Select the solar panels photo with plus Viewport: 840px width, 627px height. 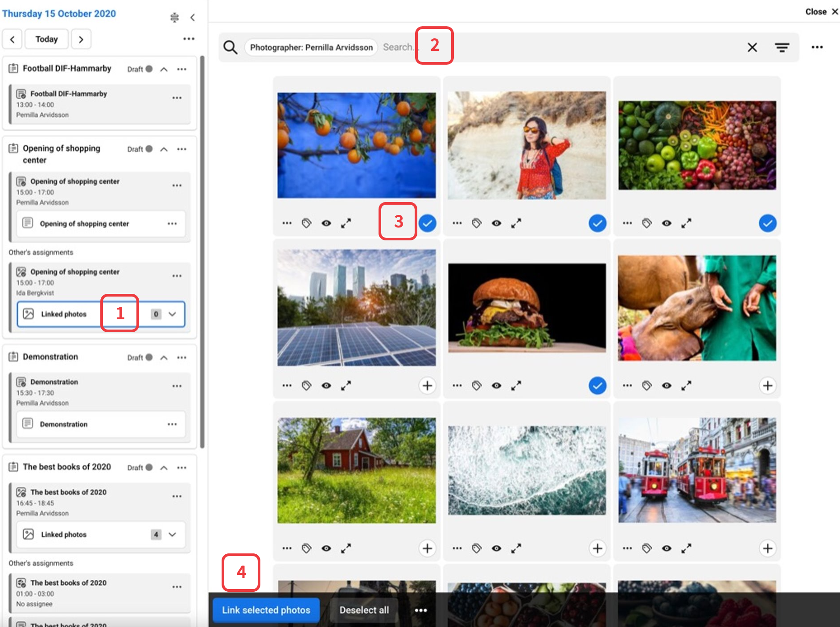[x=427, y=386]
